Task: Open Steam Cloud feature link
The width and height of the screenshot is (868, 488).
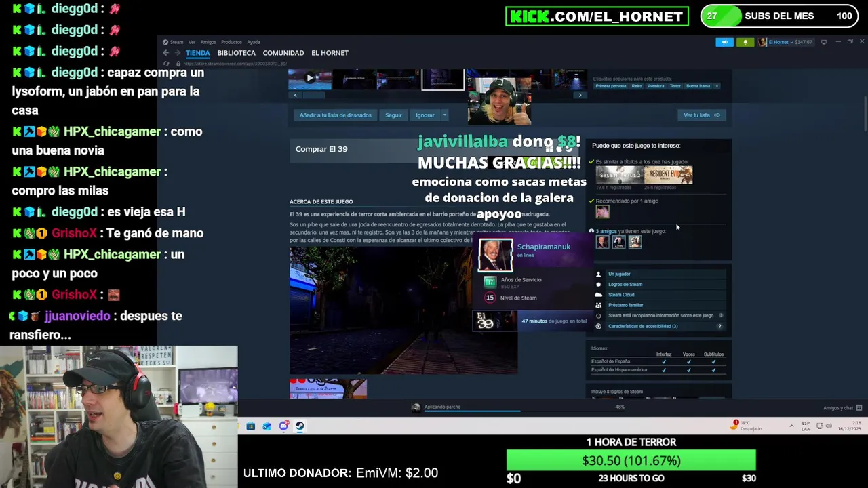Action: [621, 295]
